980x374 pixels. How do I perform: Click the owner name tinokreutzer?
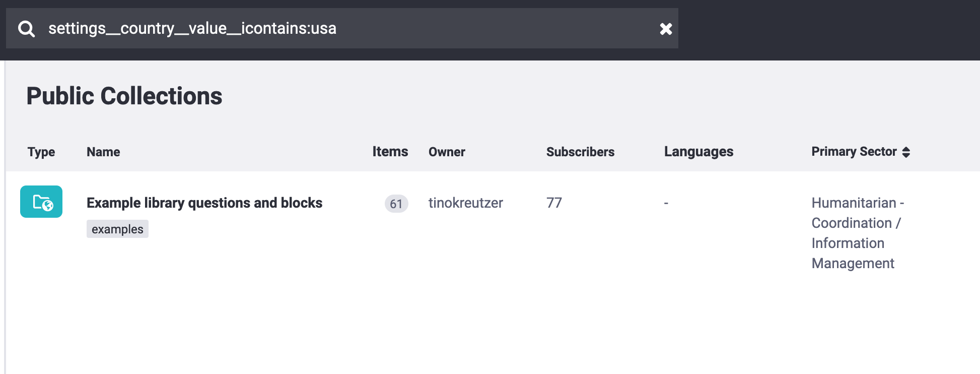pos(465,203)
